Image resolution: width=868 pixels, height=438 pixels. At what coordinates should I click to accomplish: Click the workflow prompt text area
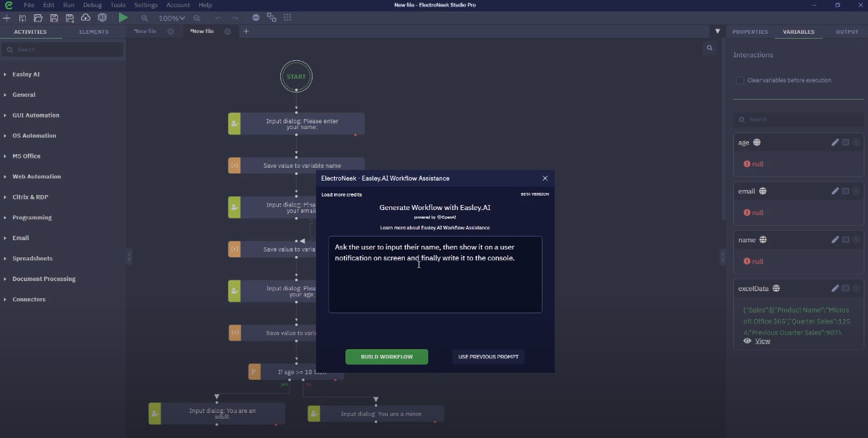point(435,275)
